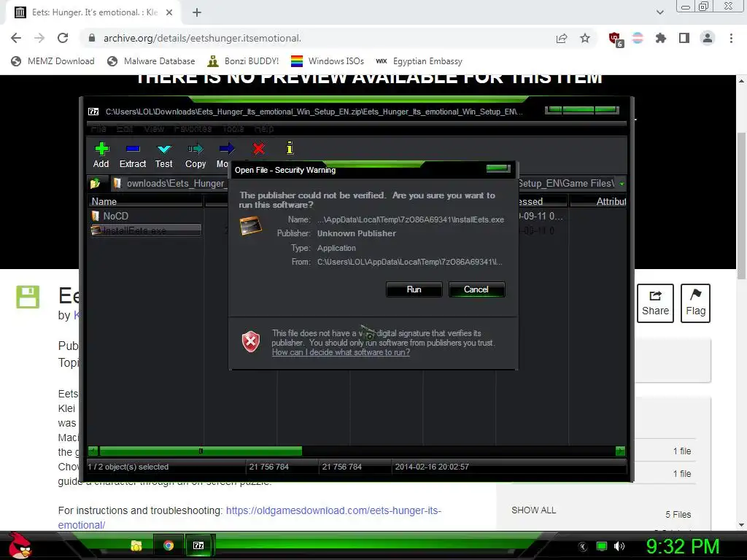
Task: Click the Test toolbar icon in 7-Zip
Action: pos(164,155)
